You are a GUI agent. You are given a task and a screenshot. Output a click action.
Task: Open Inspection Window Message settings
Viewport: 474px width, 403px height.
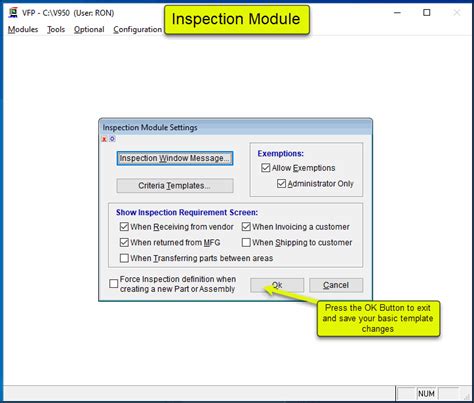[x=175, y=158]
